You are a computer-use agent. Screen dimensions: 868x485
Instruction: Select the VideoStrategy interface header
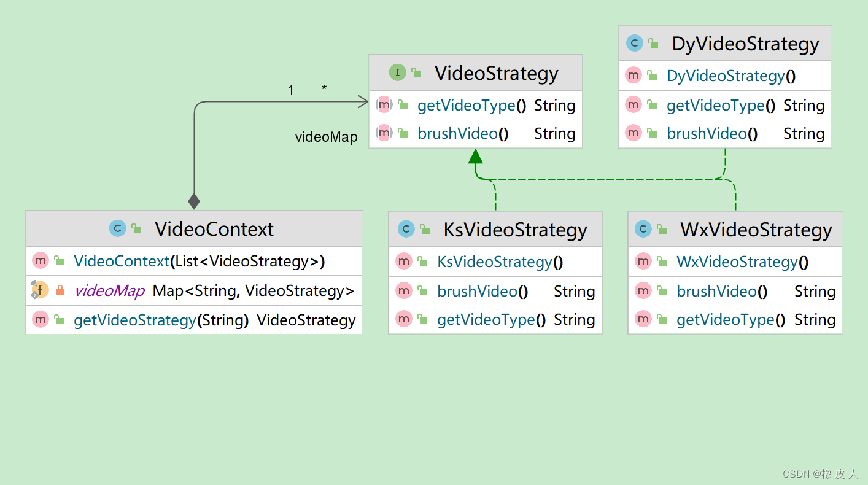click(x=475, y=73)
